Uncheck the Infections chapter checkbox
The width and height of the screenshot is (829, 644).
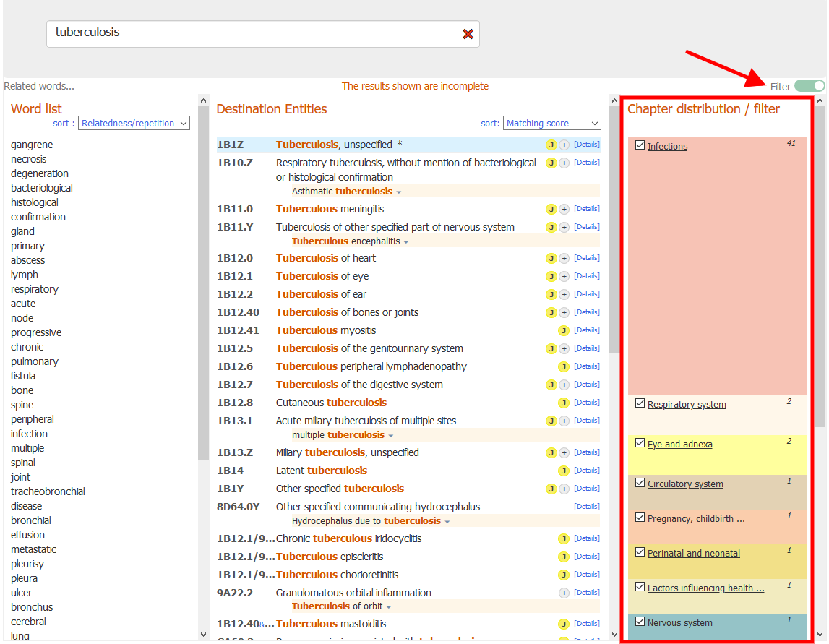coord(640,145)
